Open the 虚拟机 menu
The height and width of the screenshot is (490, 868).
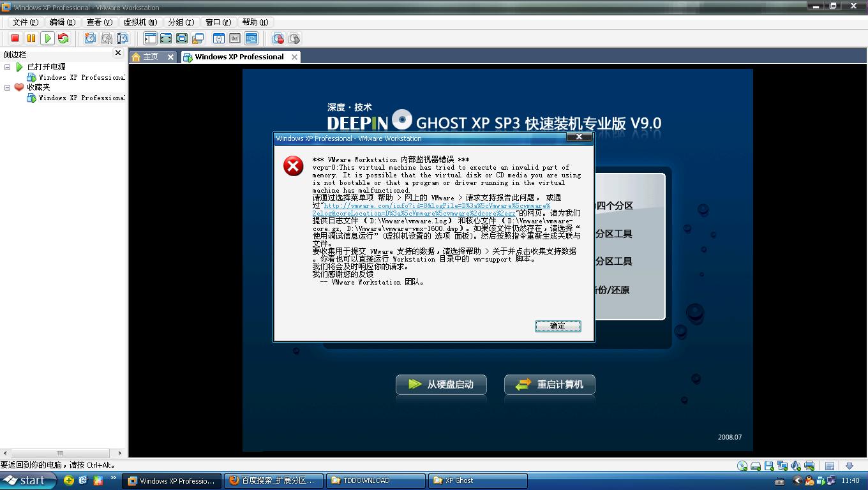140,22
